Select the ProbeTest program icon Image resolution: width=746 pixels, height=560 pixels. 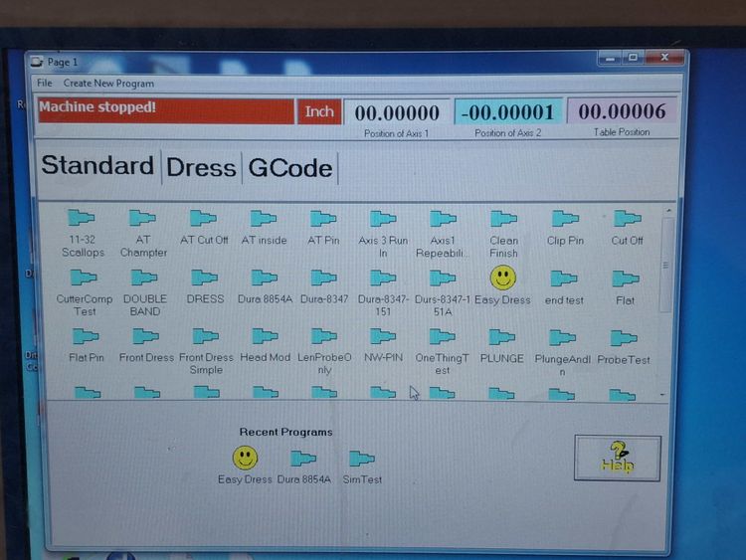click(x=625, y=338)
